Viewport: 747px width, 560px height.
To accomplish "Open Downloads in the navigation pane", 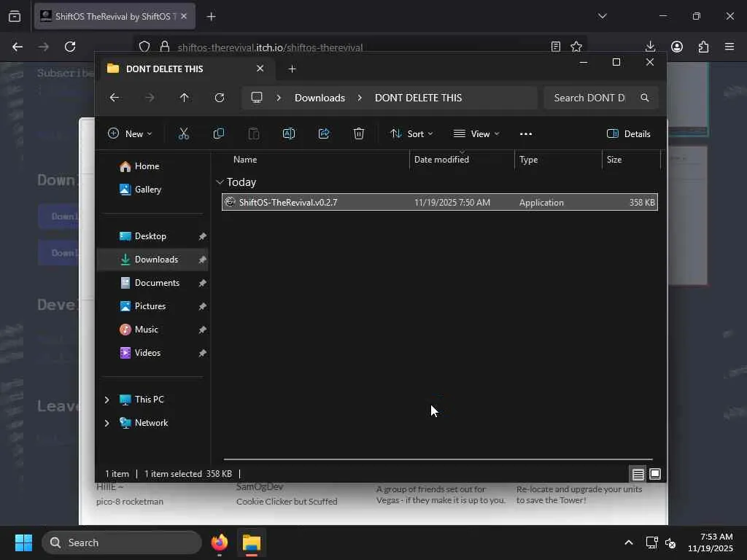I will [x=152, y=260].
